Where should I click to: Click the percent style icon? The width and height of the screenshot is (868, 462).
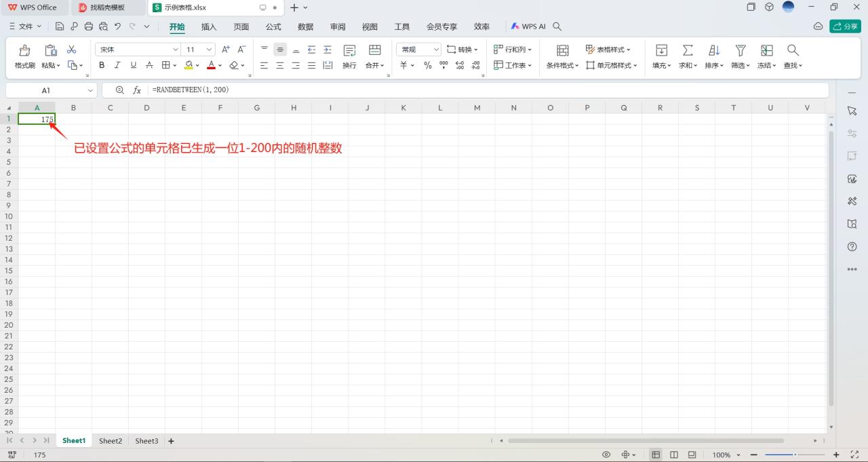[428, 65]
